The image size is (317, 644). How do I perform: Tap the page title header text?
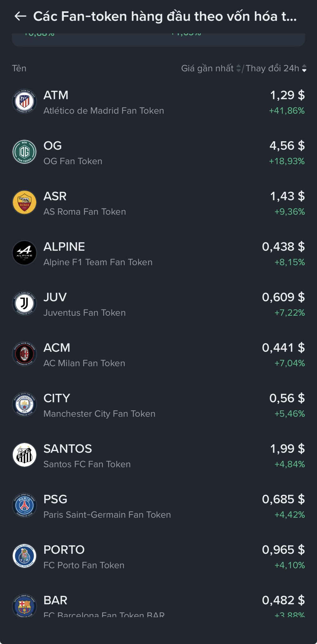[165, 16]
